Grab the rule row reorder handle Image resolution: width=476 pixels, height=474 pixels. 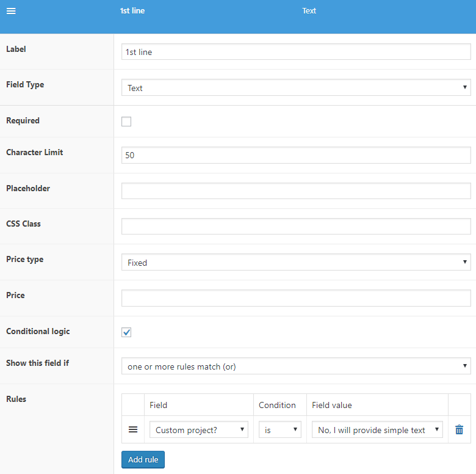(133, 429)
